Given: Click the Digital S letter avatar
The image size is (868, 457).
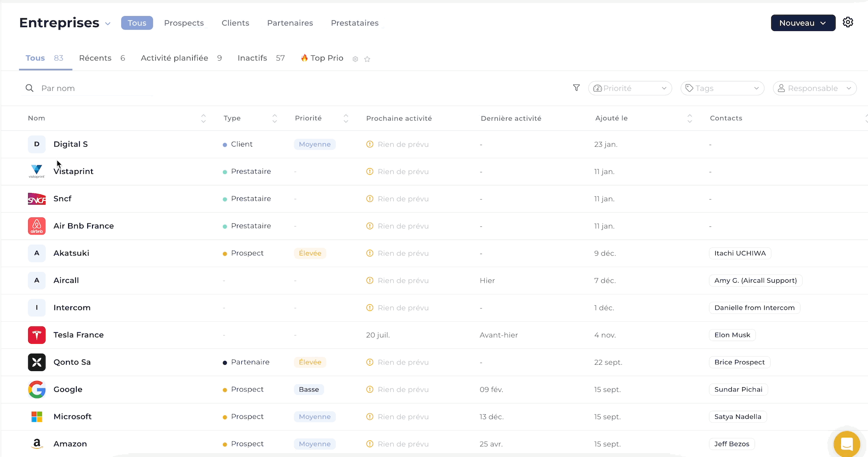Looking at the screenshot, I should click(37, 144).
